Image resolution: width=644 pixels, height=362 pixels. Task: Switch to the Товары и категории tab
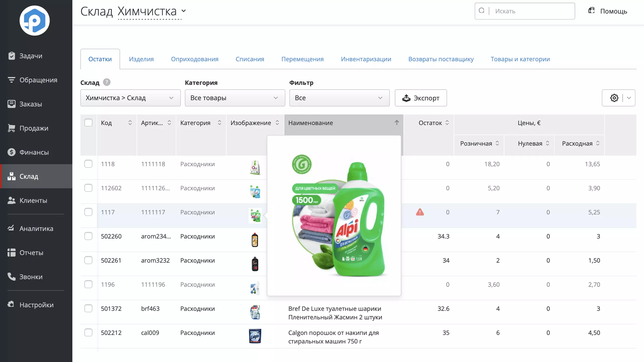point(520,59)
